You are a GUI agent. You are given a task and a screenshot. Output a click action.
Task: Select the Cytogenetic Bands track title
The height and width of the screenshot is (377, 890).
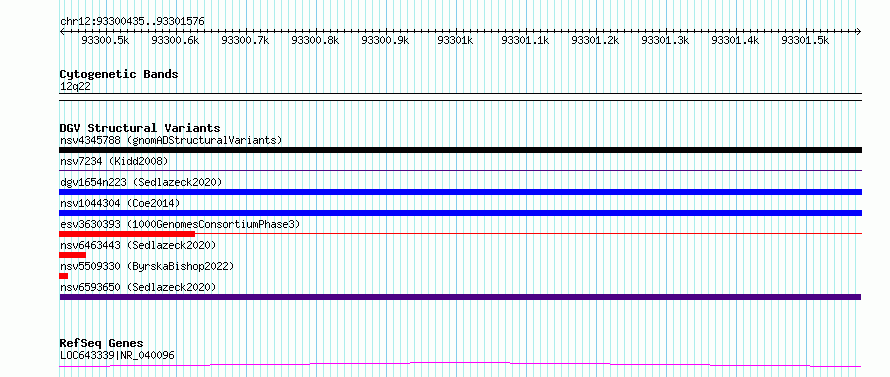tap(119, 74)
